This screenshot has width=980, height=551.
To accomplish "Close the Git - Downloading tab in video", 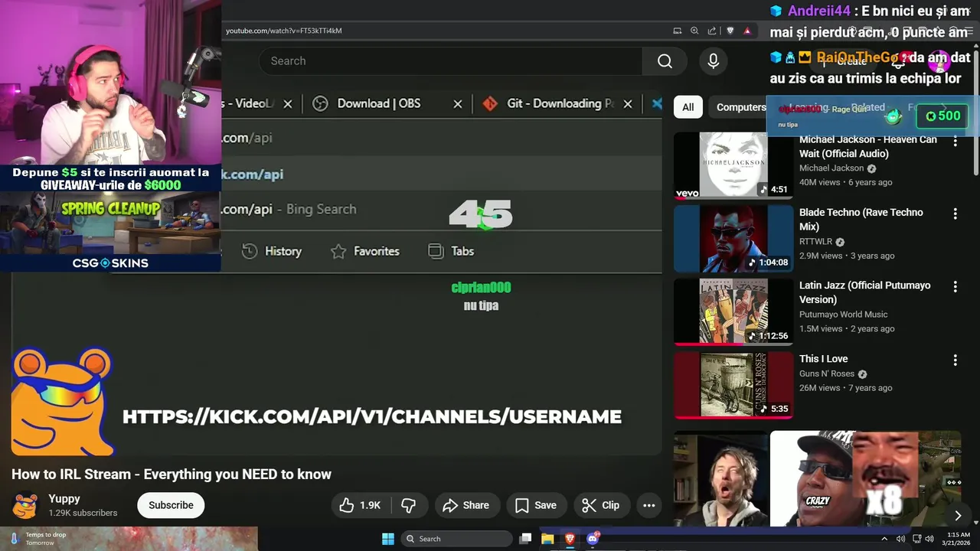I will coord(628,104).
